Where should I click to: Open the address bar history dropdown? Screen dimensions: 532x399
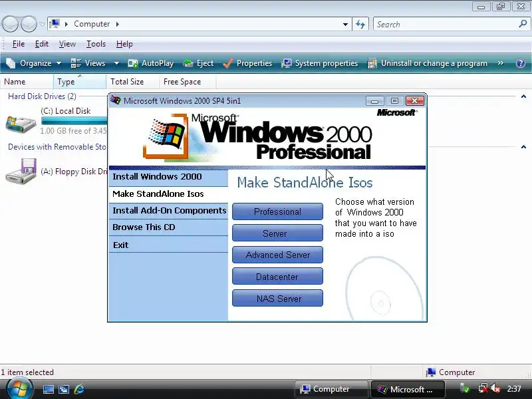tap(345, 25)
